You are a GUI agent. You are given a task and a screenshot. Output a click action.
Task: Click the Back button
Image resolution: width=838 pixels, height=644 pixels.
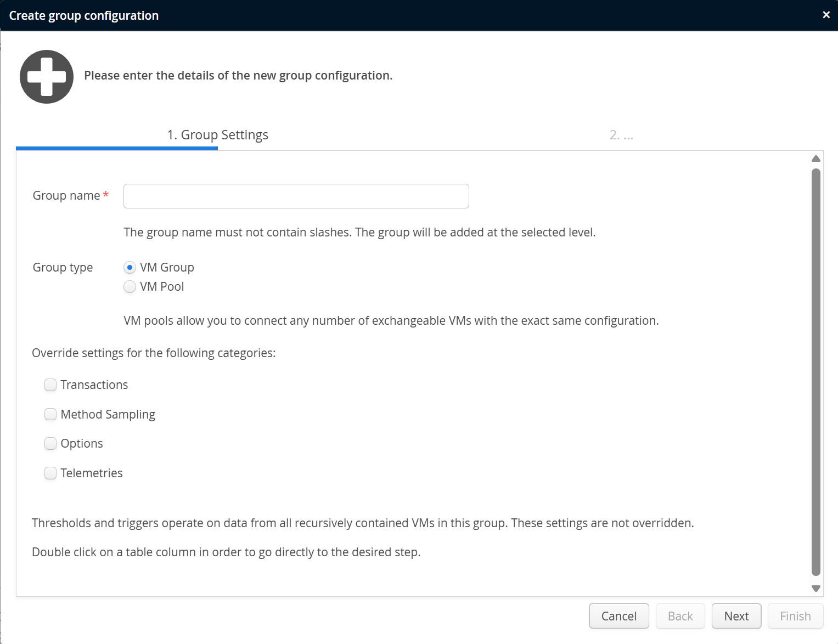point(680,616)
